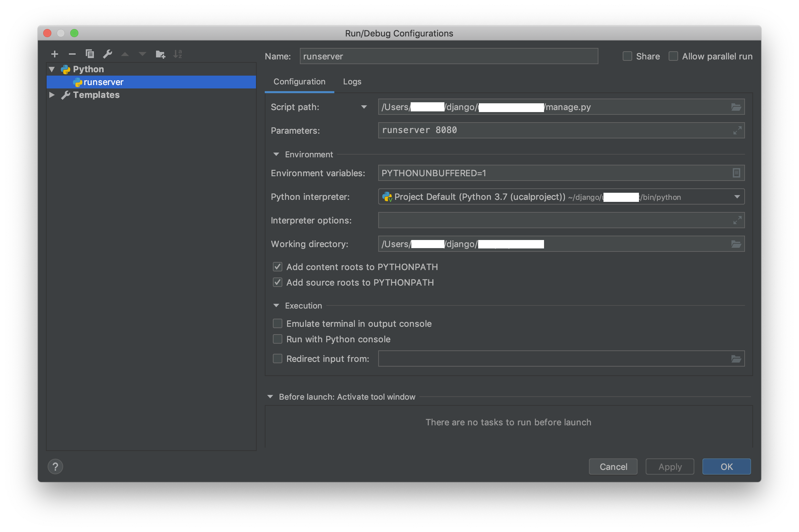Click the wrench edit templates icon
The height and width of the screenshot is (532, 799).
click(x=107, y=54)
